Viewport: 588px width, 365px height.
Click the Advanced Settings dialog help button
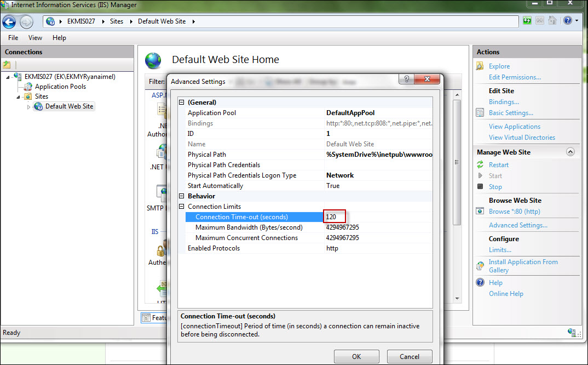pyautogui.click(x=406, y=79)
